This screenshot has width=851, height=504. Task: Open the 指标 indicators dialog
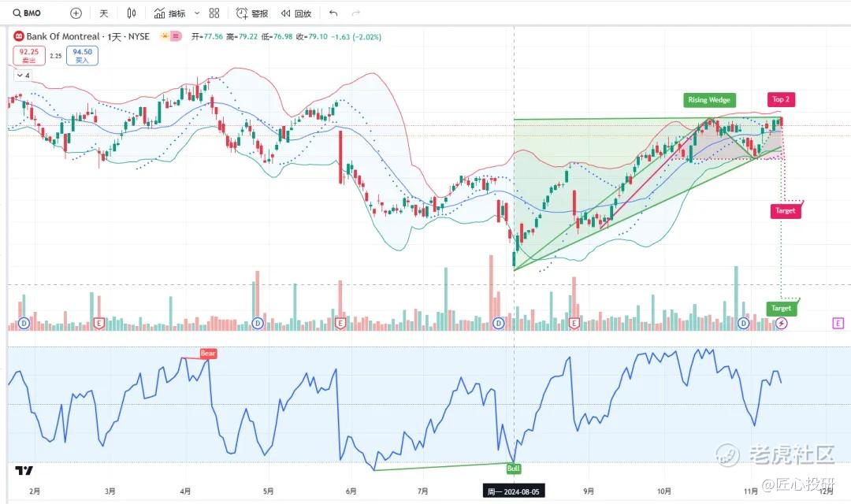[170, 13]
